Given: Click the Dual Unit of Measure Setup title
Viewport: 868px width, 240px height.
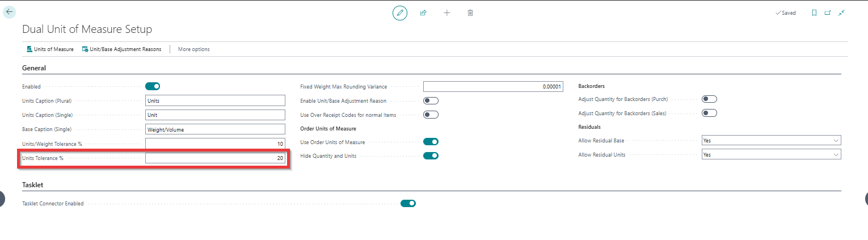Looking at the screenshot, I should pos(87,29).
